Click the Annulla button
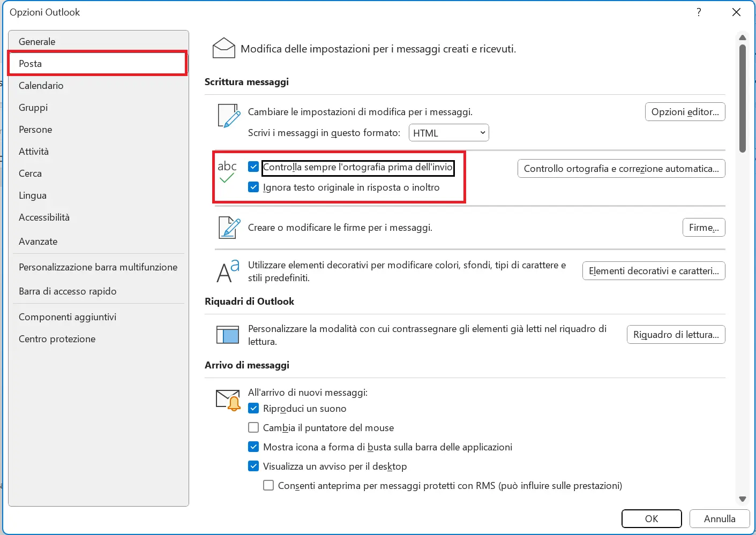The width and height of the screenshot is (756, 535). pyautogui.click(x=720, y=518)
